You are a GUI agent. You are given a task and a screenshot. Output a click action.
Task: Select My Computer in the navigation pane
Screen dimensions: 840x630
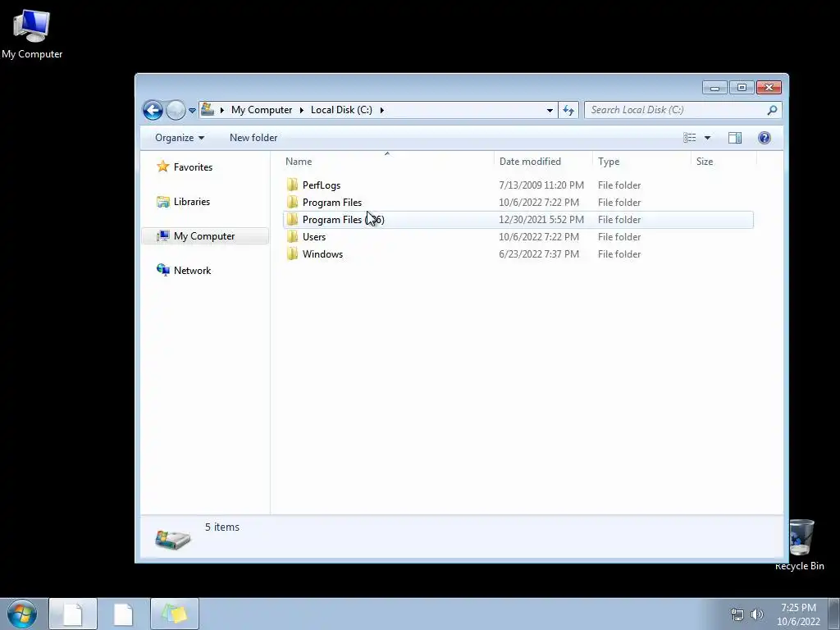click(x=204, y=236)
